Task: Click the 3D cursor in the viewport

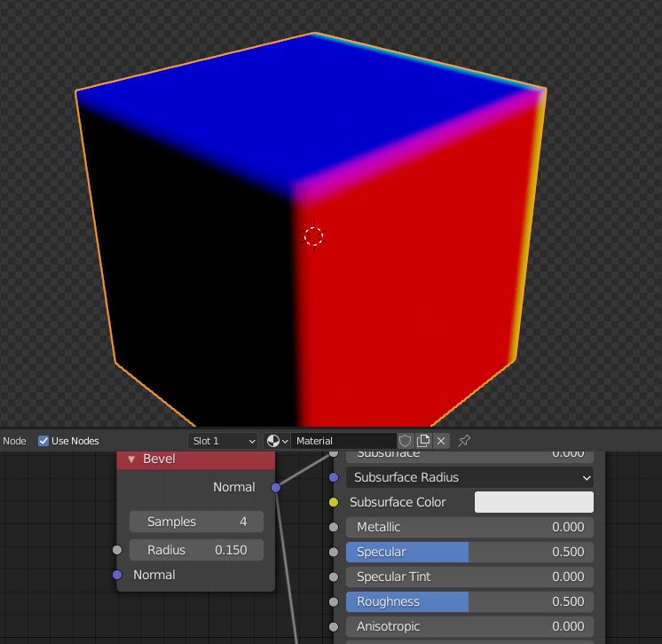Action: click(313, 236)
